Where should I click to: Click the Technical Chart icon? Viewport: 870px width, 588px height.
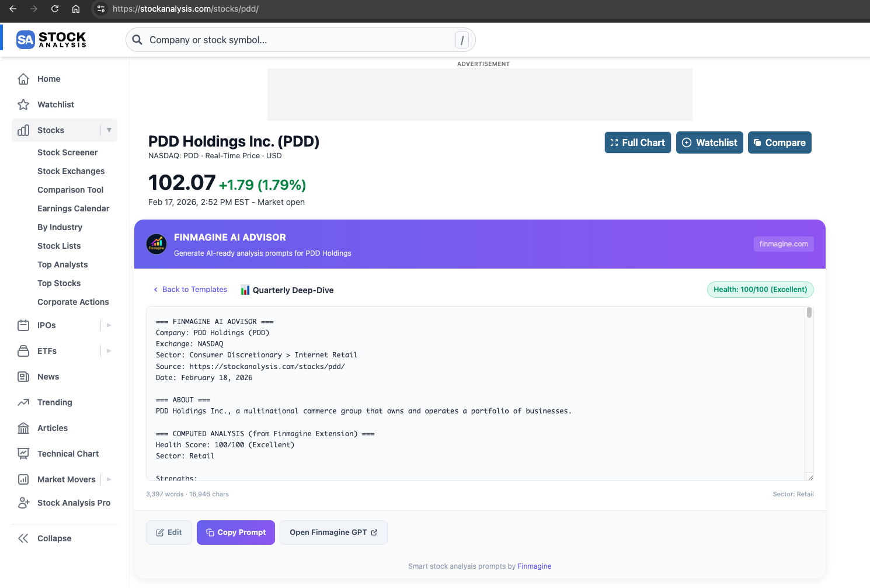click(x=23, y=454)
